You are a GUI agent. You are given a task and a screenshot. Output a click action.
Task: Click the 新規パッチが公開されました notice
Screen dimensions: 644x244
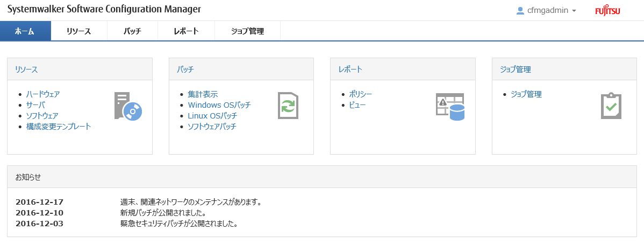coord(163,213)
